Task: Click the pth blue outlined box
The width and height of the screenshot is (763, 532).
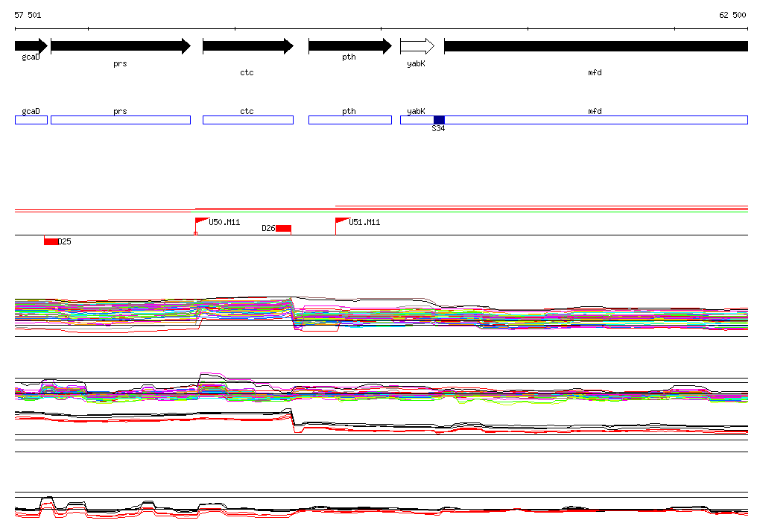Action: pyautogui.click(x=350, y=120)
